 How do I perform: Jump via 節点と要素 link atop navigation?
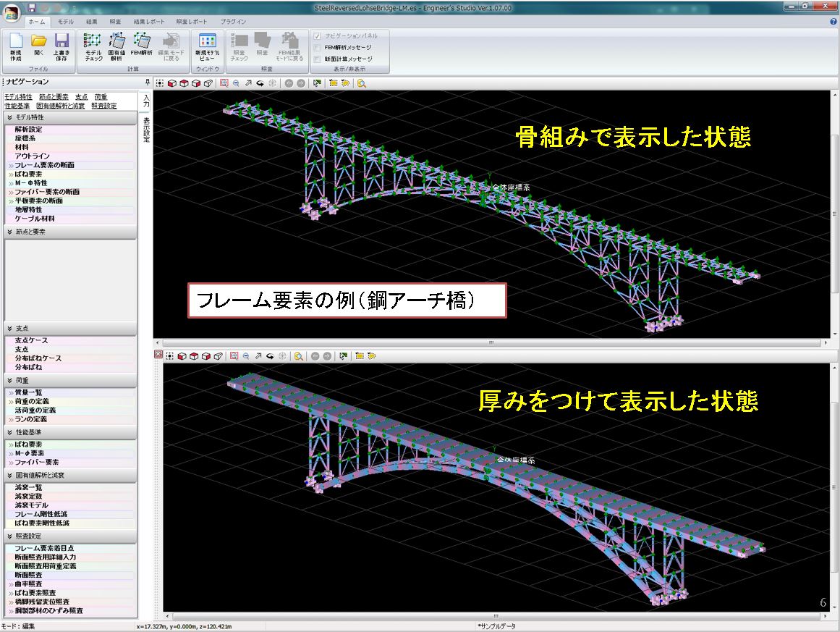point(54,97)
